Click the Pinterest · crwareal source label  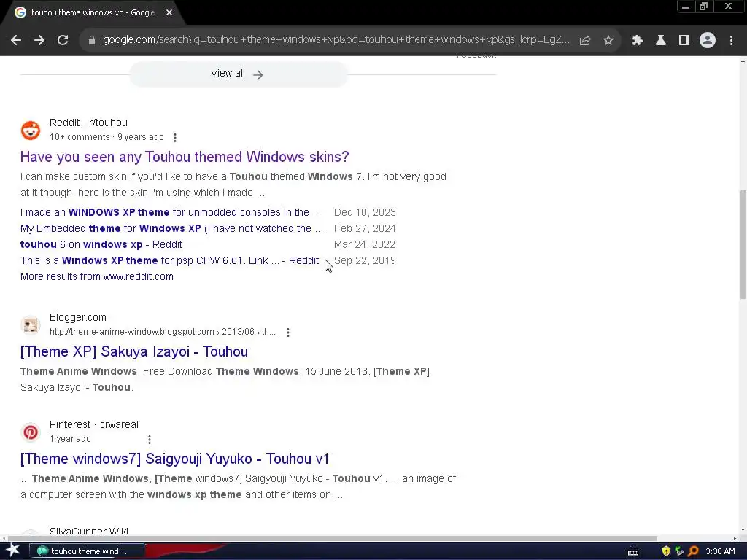(x=94, y=425)
